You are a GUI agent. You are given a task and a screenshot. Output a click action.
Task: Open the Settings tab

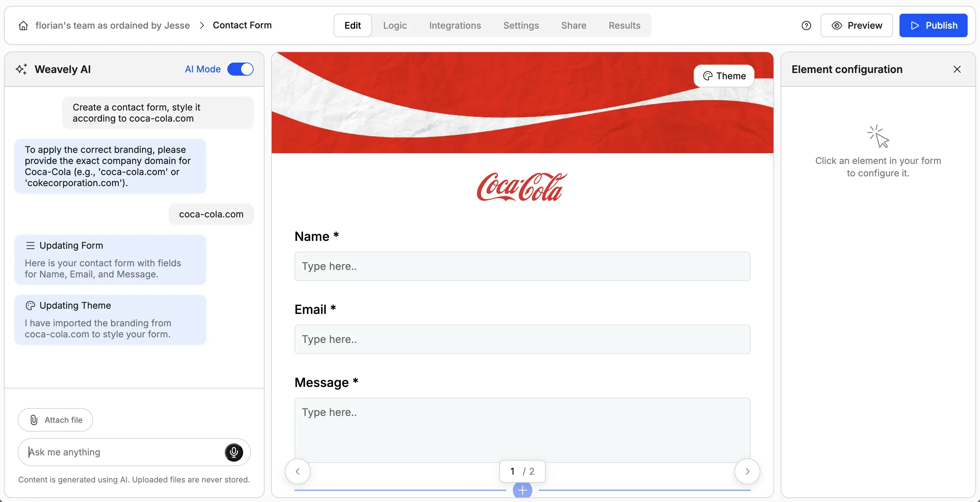click(x=521, y=25)
